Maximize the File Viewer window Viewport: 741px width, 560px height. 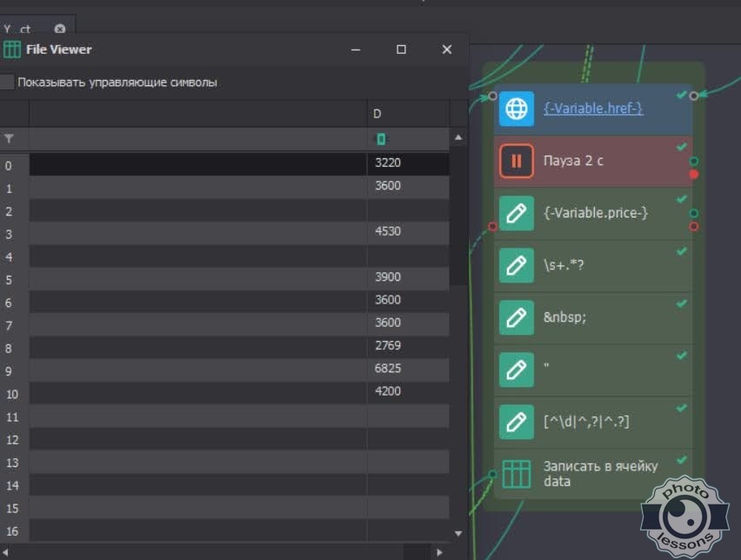point(401,50)
